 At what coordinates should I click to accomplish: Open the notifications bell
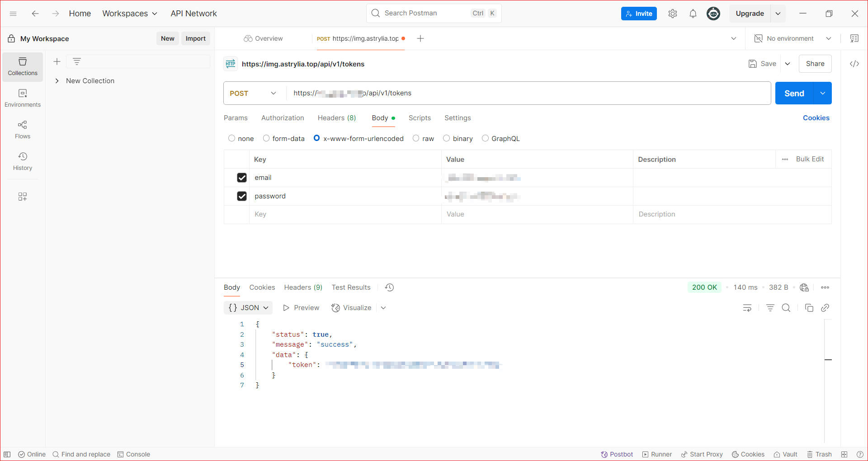pos(693,14)
